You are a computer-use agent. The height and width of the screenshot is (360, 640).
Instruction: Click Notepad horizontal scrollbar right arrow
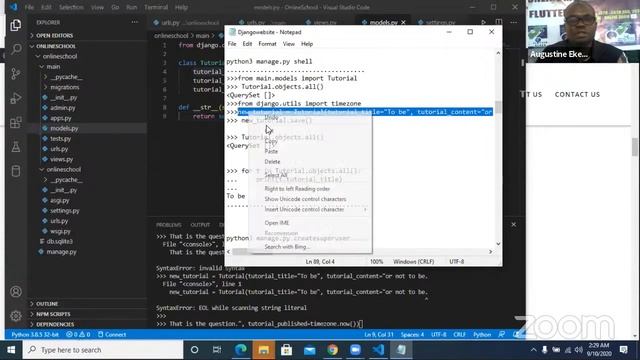point(490,252)
